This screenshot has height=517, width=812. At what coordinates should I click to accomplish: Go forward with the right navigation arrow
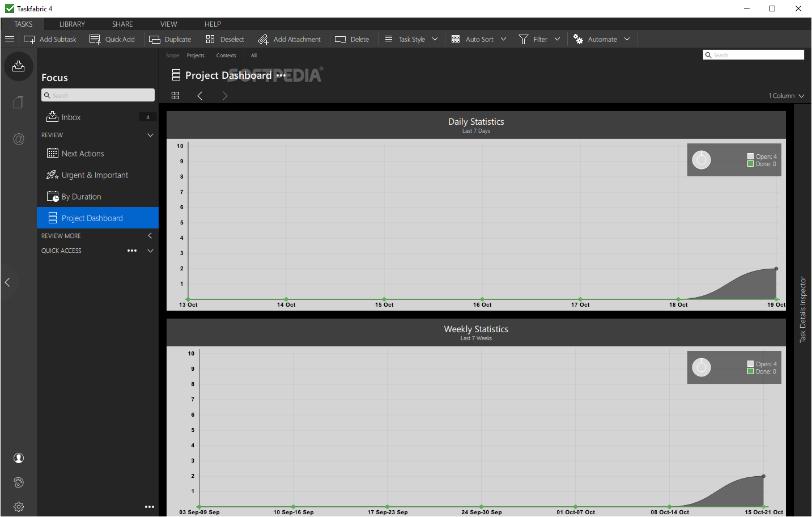coord(225,96)
